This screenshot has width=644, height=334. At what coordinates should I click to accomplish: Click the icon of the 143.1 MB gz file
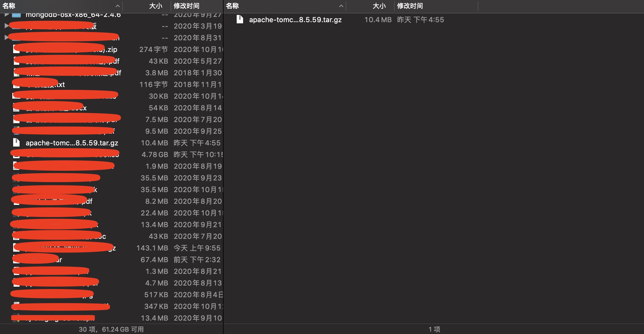click(16, 248)
